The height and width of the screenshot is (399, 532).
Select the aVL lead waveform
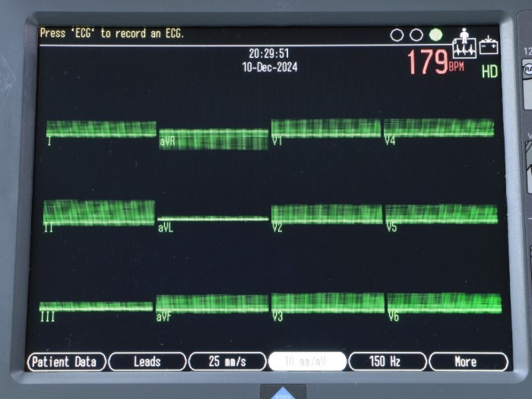pyautogui.click(x=213, y=220)
